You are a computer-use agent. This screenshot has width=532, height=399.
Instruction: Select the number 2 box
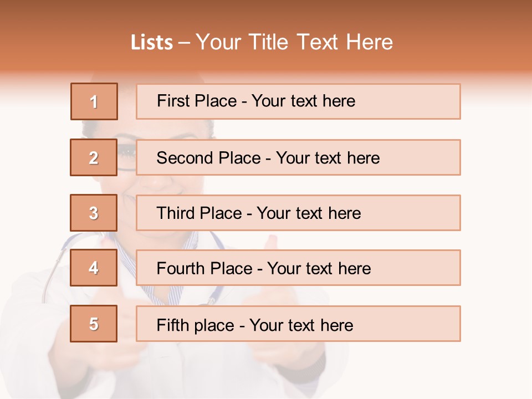pos(94,157)
